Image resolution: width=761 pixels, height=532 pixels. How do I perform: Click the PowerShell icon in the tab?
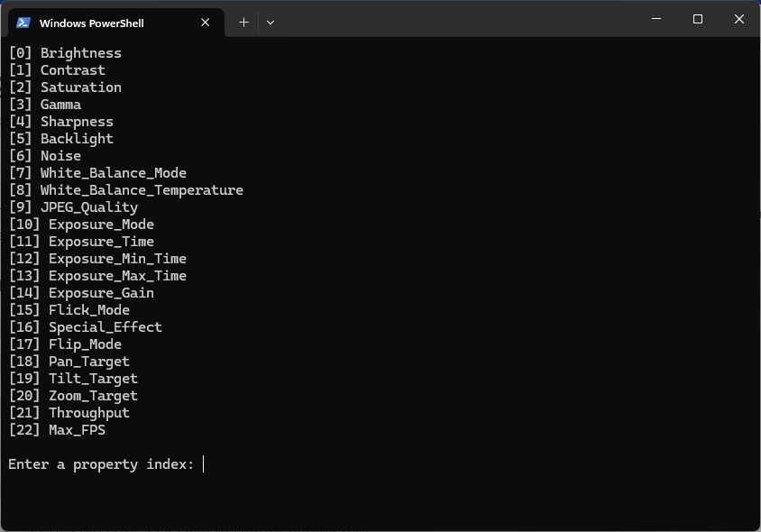click(x=23, y=23)
